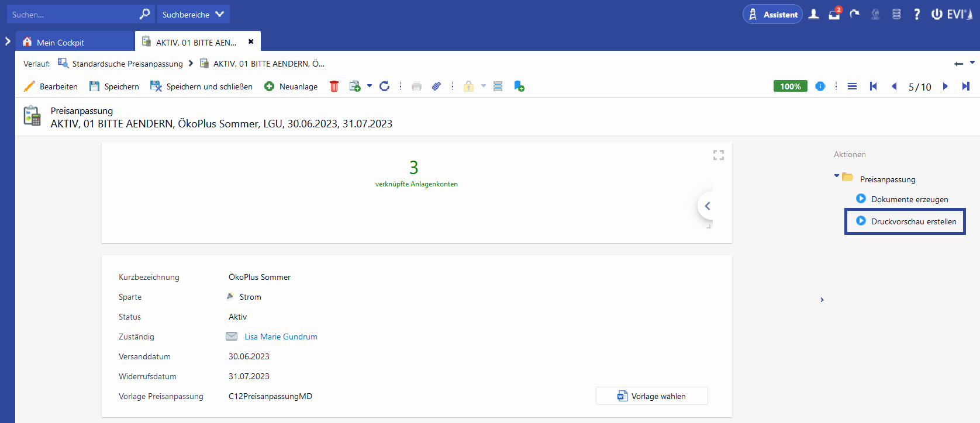Viewport: 980px width, 423px height.
Task: Open the user profile icon
Action: [813, 15]
